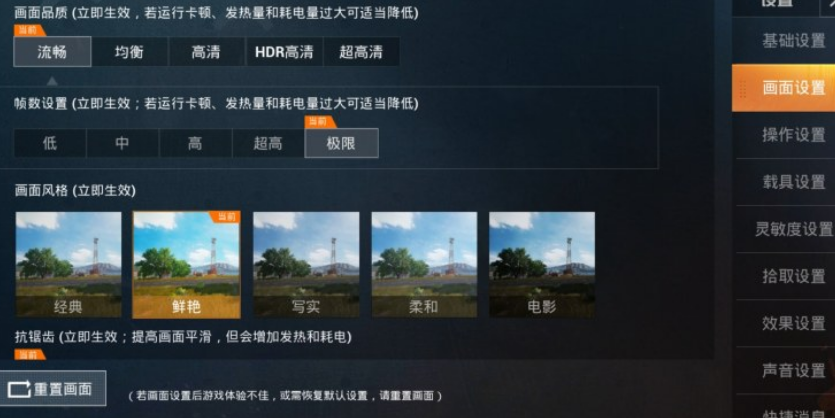Viewport: 835px width, 418px height.
Task: Select 流畅 graphics quality
Action: coord(52,52)
